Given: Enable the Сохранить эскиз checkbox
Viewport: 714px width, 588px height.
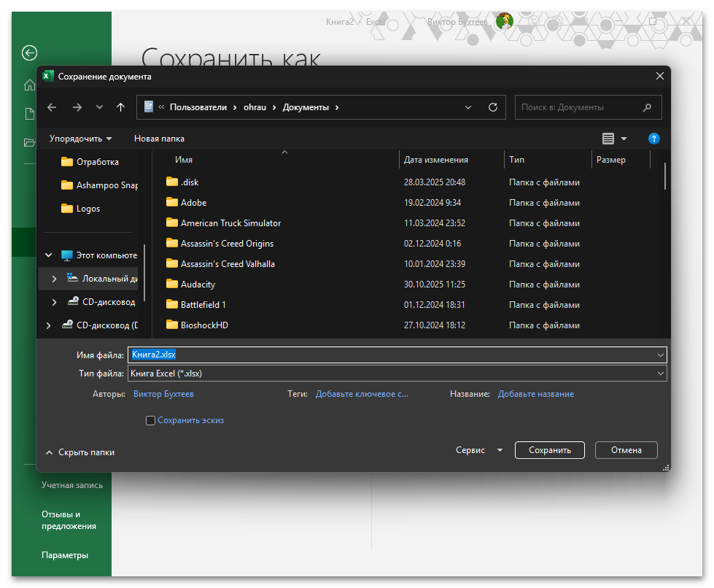Looking at the screenshot, I should point(150,420).
